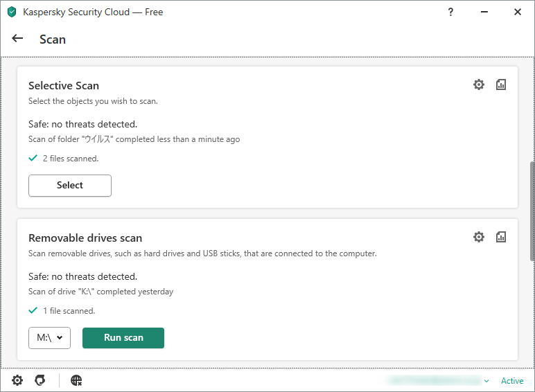The image size is (535, 392).
Task: Expand the account chevron beside Active
Action: (486, 381)
